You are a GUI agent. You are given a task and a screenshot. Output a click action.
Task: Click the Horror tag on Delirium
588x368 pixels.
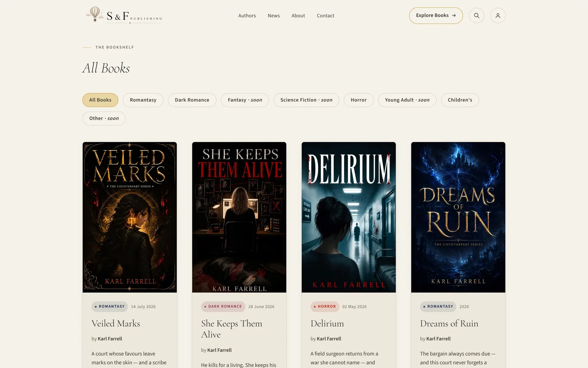(325, 307)
